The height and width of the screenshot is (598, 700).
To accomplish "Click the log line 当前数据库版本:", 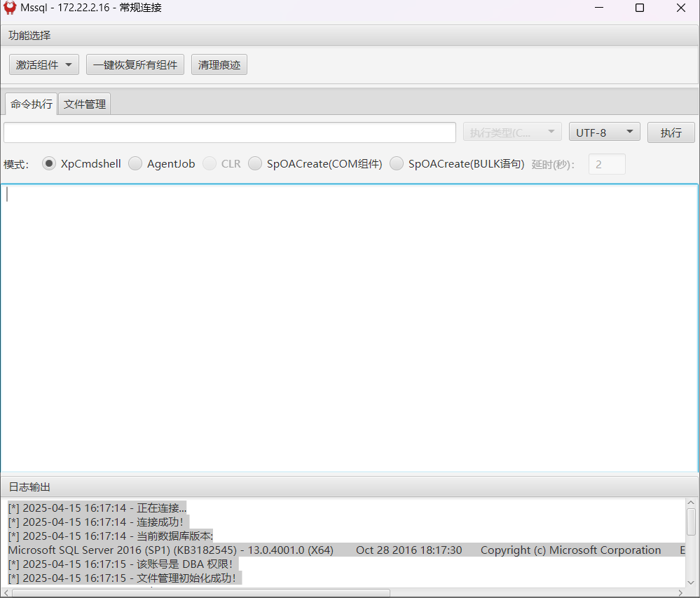I will coord(110,536).
